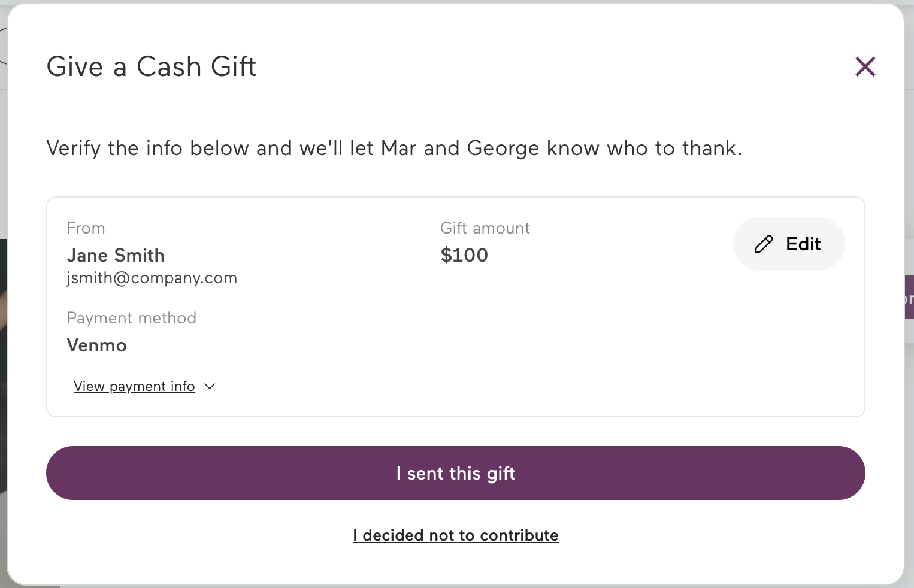Screen dimensions: 914x588
Task: Open the View payment info link
Action: pos(134,386)
